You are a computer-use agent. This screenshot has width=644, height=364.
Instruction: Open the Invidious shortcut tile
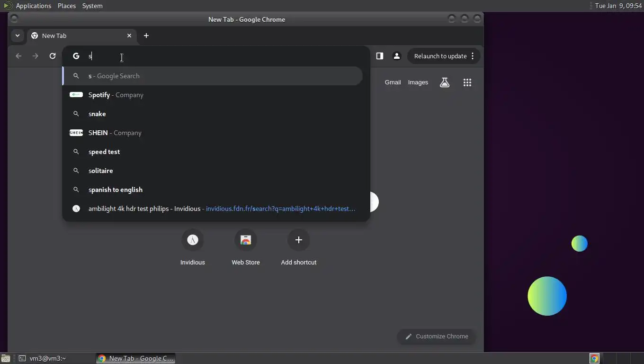point(192,247)
